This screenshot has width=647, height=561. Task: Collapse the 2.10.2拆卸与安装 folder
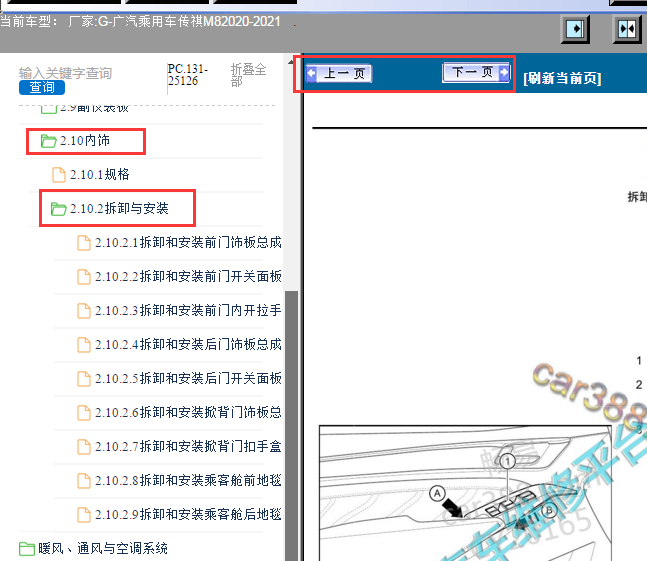(119, 208)
